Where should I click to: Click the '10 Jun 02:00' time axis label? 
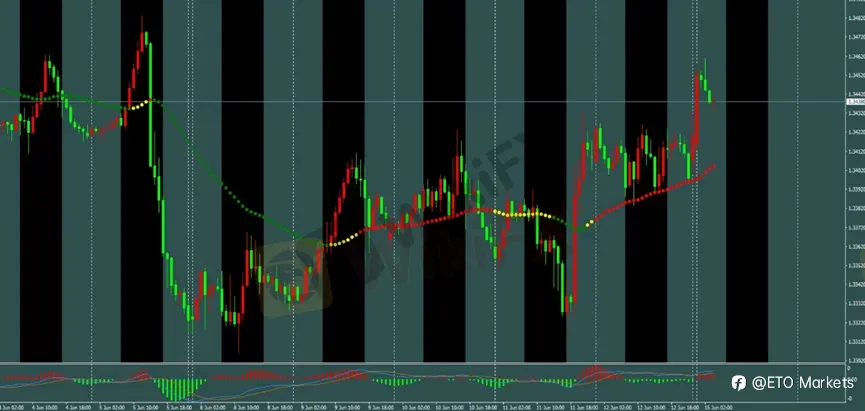click(415, 407)
